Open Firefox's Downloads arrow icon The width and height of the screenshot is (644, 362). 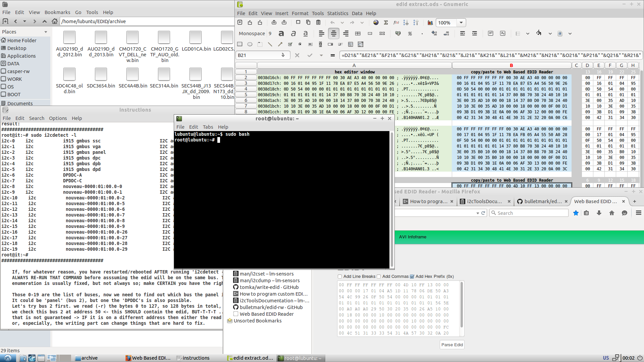599,213
